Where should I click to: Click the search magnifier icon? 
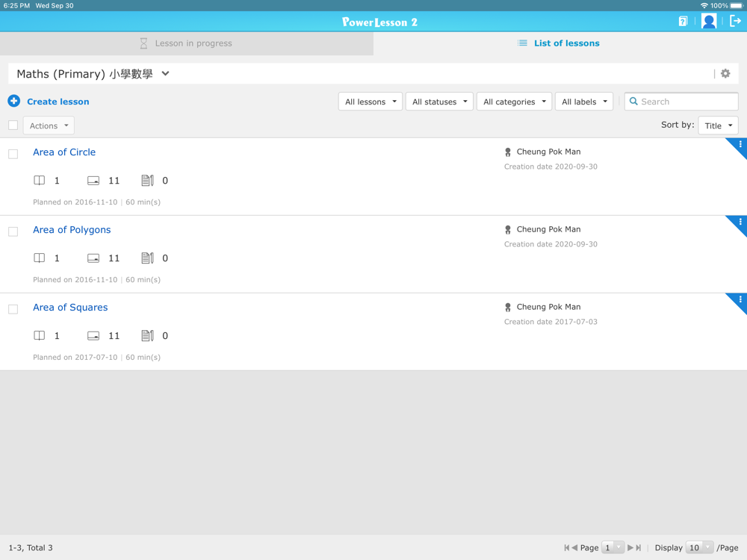(633, 102)
